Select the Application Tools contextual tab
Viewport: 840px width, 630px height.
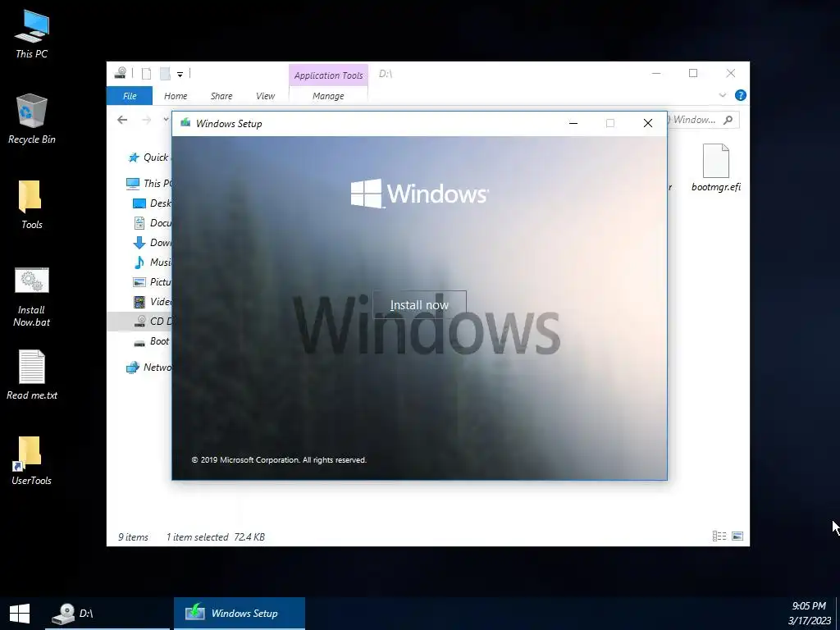(x=328, y=75)
